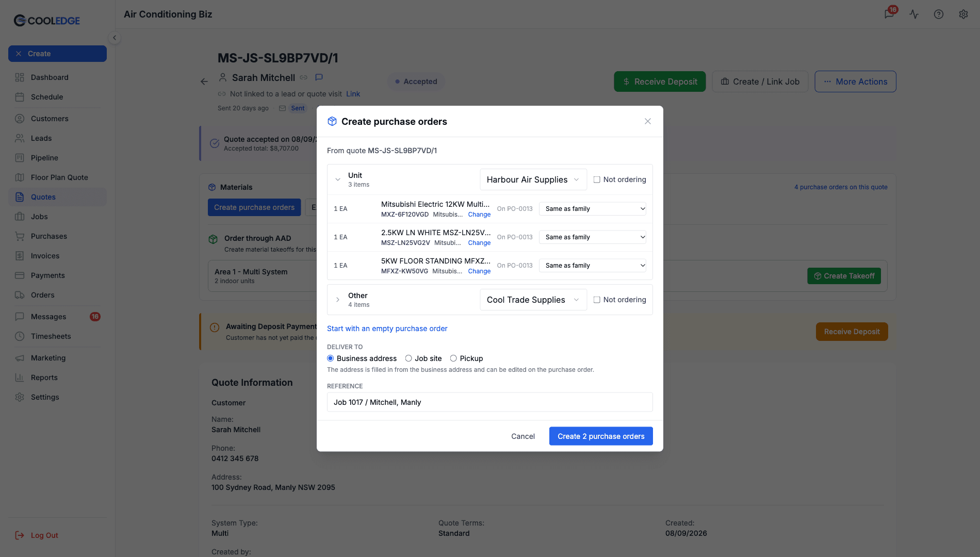Image resolution: width=980 pixels, height=557 pixels.
Task: Open Reports in the sidebar menu
Action: click(x=57, y=378)
